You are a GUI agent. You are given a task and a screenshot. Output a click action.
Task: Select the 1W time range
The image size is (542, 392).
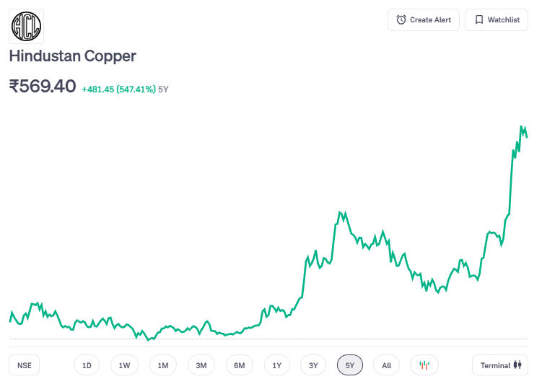click(x=124, y=365)
